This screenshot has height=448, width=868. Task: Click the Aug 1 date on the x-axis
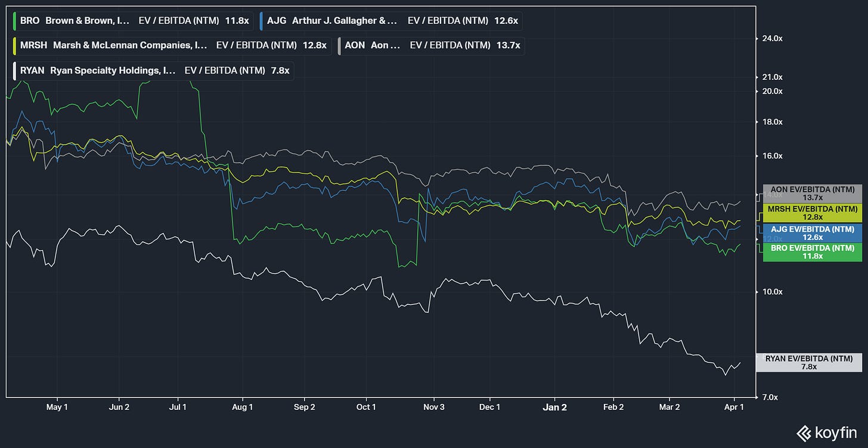[242, 408]
